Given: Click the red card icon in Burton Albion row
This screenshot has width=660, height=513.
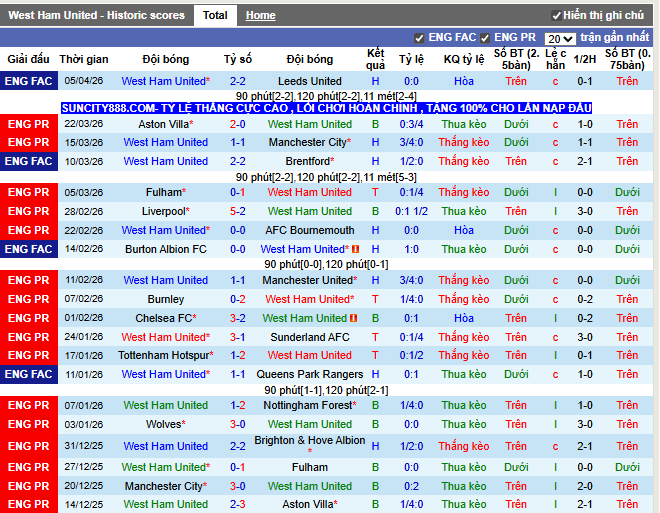Looking at the screenshot, I should pyautogui.click(x=355, y=249).
